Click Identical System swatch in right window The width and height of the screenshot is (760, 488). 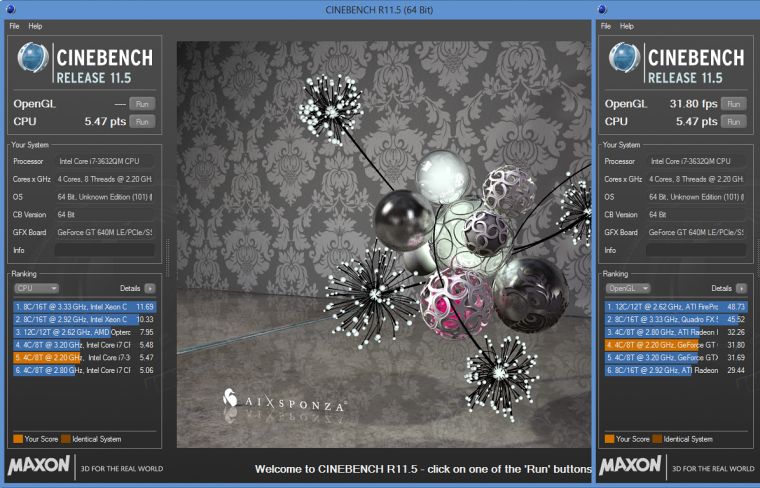point(657,439)
